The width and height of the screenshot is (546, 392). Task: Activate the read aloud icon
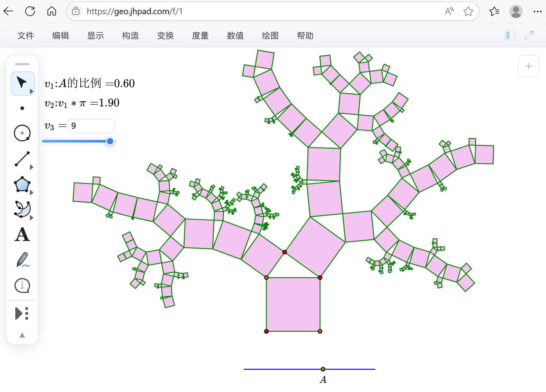(449, 11)
